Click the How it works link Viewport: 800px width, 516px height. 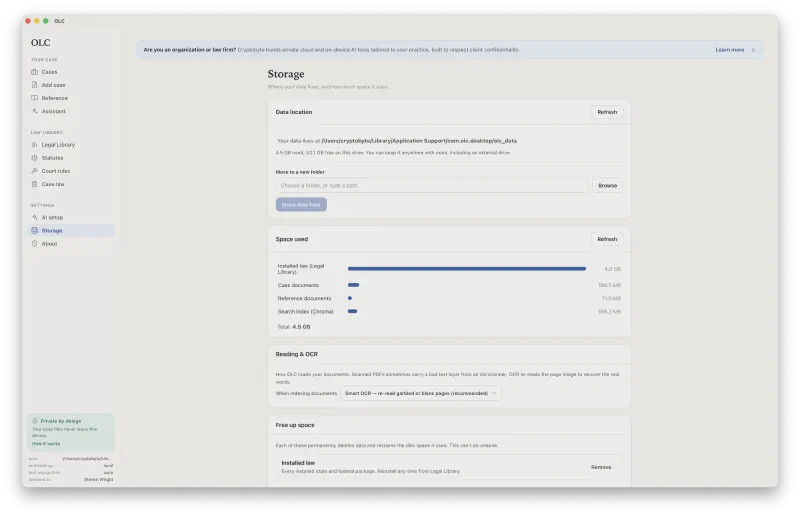(x=46, y=444)
